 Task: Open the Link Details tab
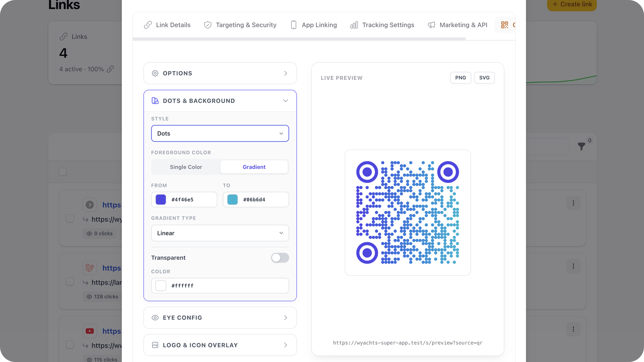pos(167,25)
